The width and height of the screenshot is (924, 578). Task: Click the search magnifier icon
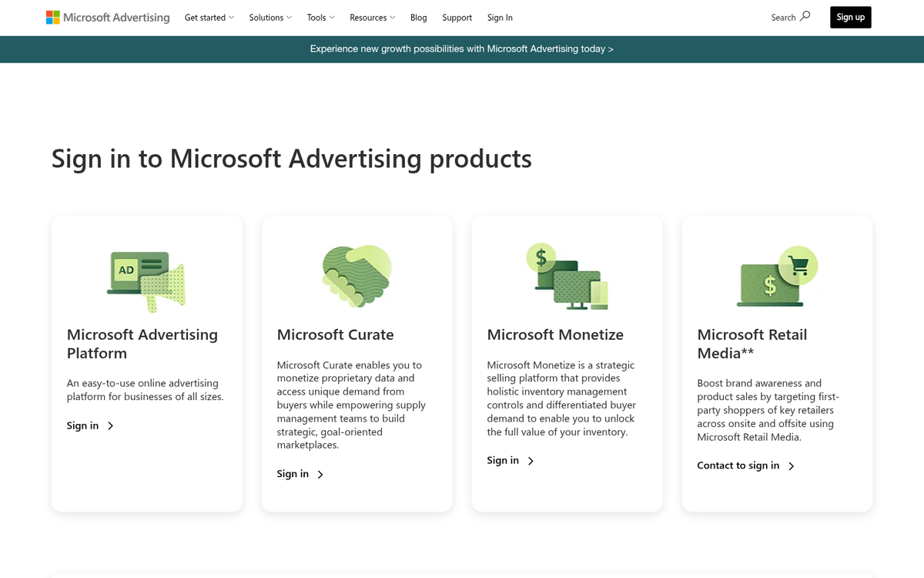(805, 15)
